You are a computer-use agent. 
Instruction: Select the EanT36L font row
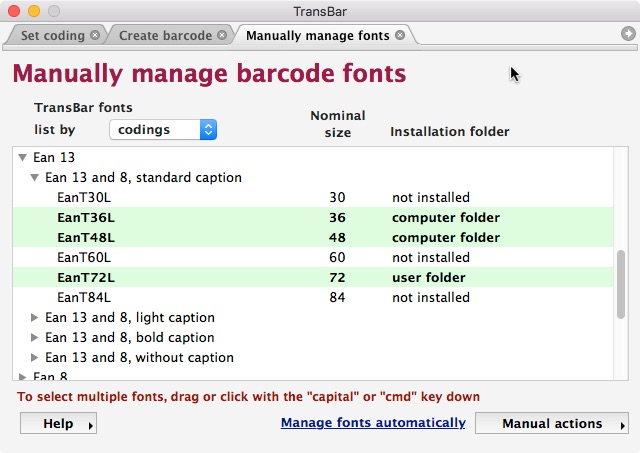[313, 217]
